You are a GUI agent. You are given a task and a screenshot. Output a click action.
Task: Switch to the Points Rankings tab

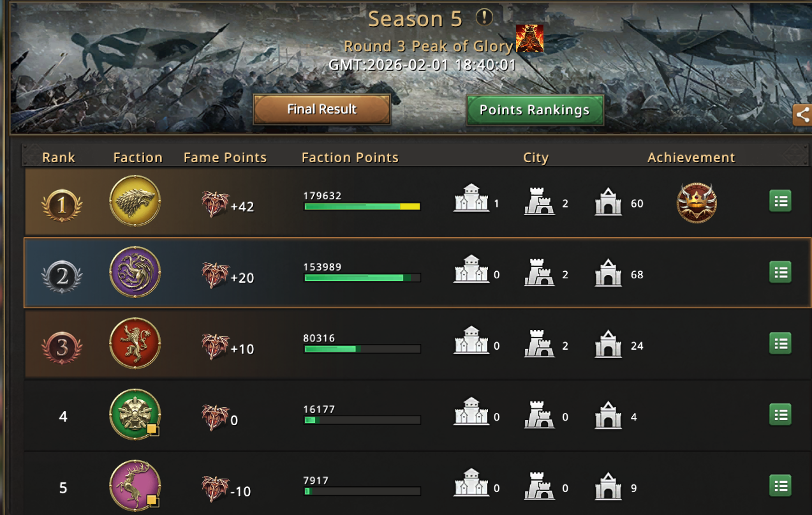[535, 110]
